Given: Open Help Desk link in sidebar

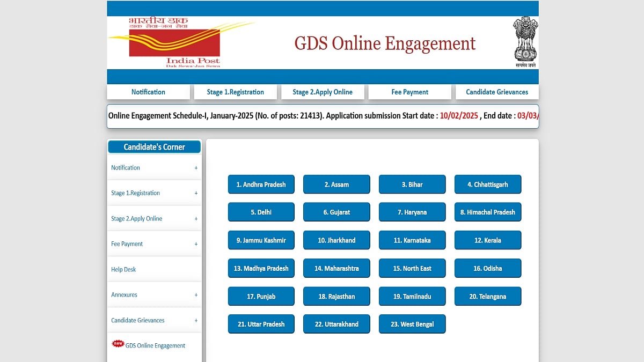Looking at the screenshot, I should tap(123, 269).
